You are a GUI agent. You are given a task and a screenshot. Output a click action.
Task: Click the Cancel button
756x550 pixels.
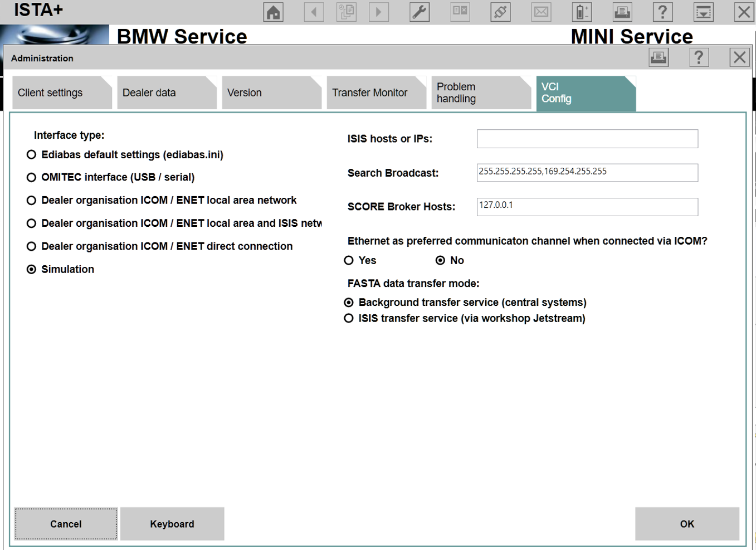(66, 524)
